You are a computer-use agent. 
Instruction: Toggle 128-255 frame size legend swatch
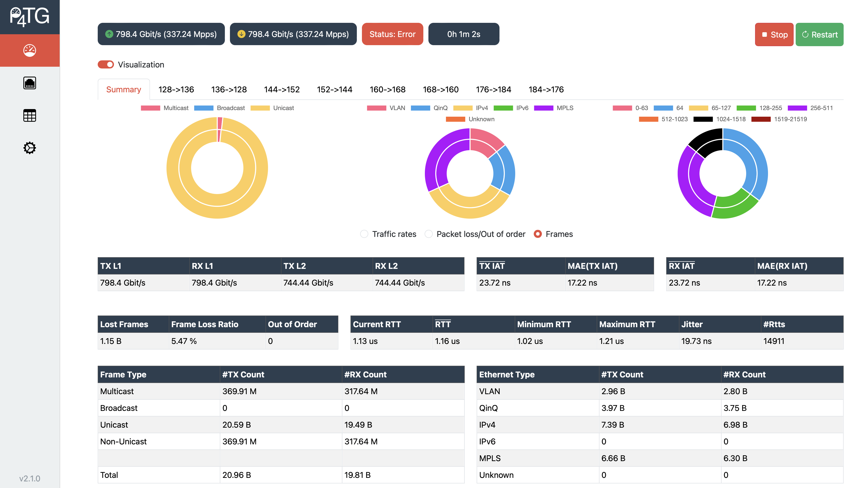(x=746, y=108)
